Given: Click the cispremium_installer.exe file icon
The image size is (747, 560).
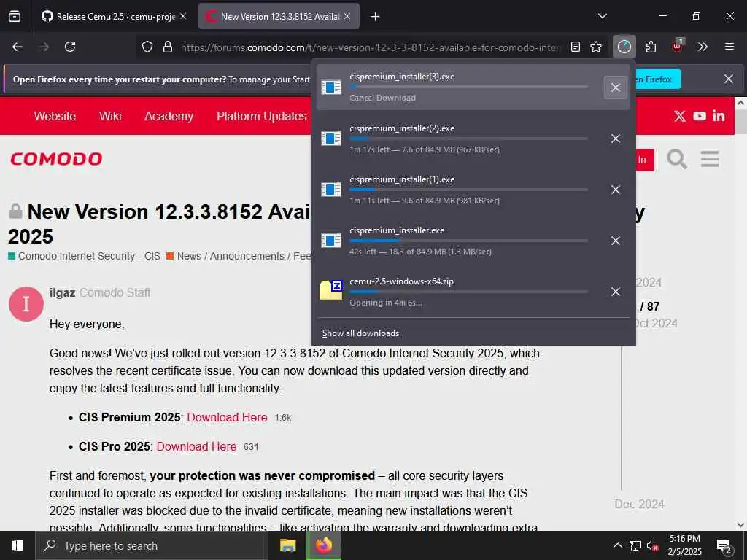Looking at the screenshot, I should (331, 240).
